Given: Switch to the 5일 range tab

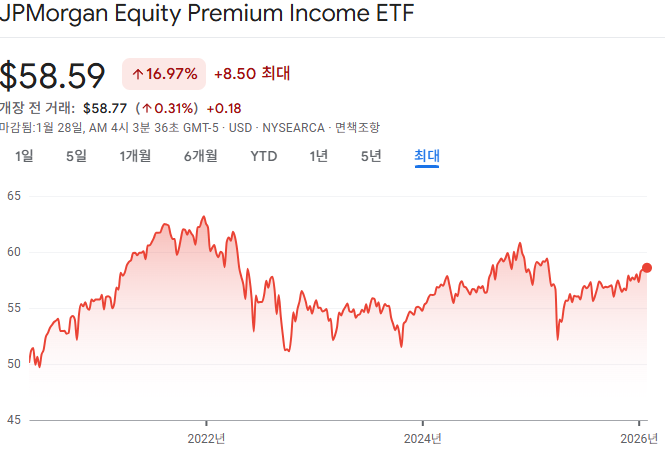Looking at the screenshot, I should [x=76, y=155].
